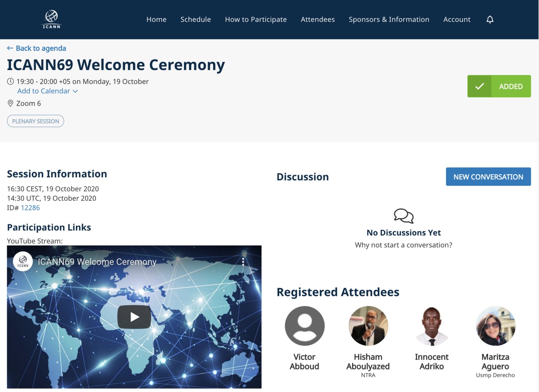Toggle the ADDED session button
Image resolution: width=539 pixels, height=392 pixels.
coord(499,86)
